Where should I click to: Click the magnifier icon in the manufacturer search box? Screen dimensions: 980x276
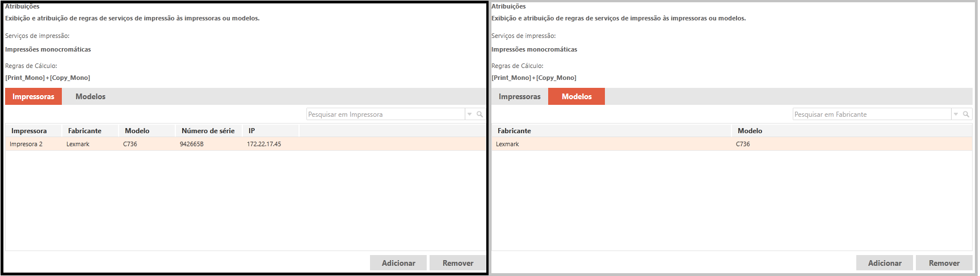(x=966, y=114)
